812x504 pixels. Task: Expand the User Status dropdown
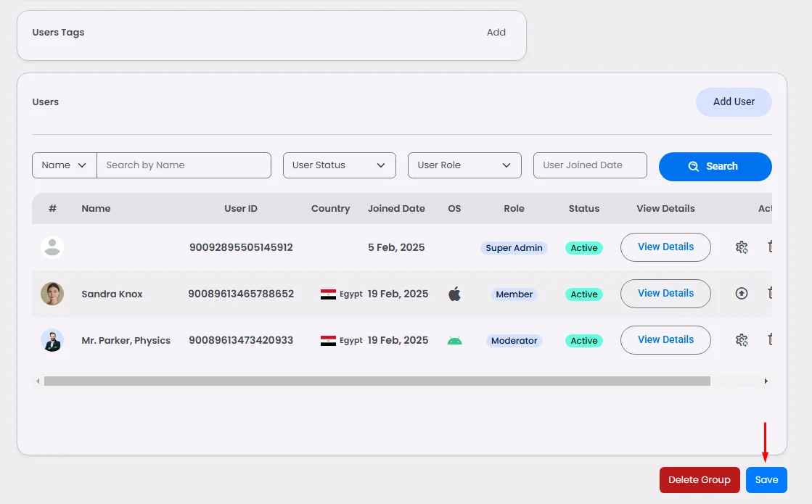pos(339,165)
